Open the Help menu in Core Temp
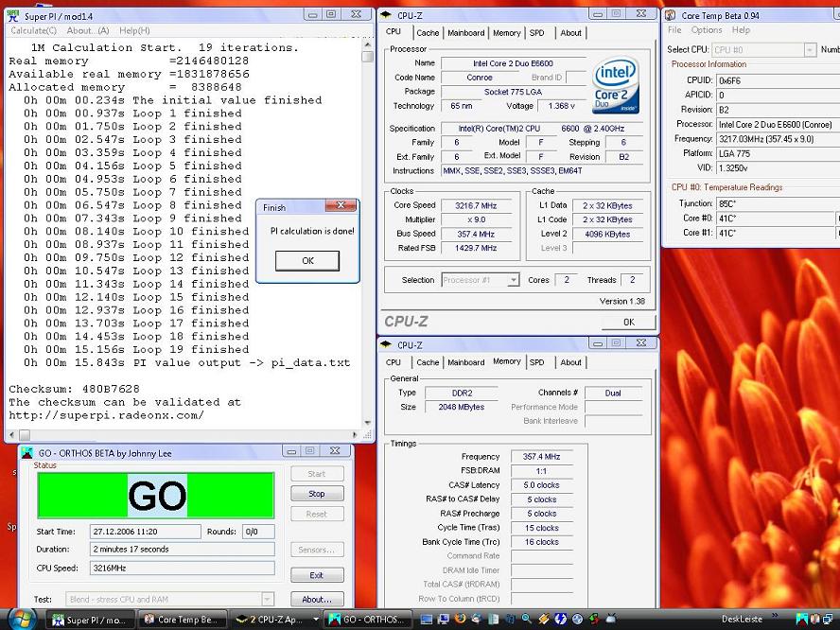The height and width of the screenshot is (630, 840). coord(741,30)
